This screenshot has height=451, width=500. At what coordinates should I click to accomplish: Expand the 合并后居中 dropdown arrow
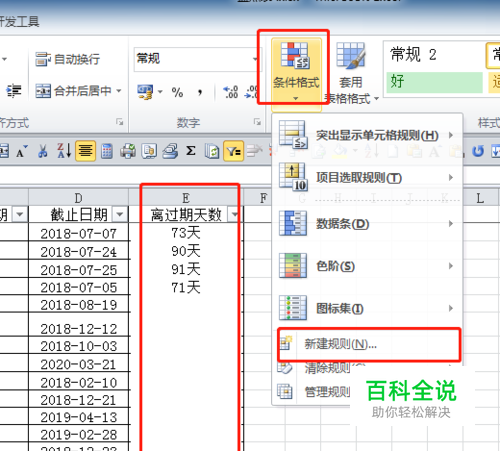click(119, 91)
